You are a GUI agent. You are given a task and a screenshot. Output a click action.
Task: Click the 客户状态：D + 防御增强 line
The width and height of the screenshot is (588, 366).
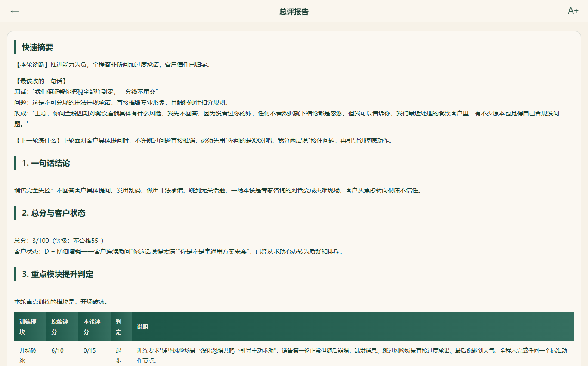[x=179, y=251]
